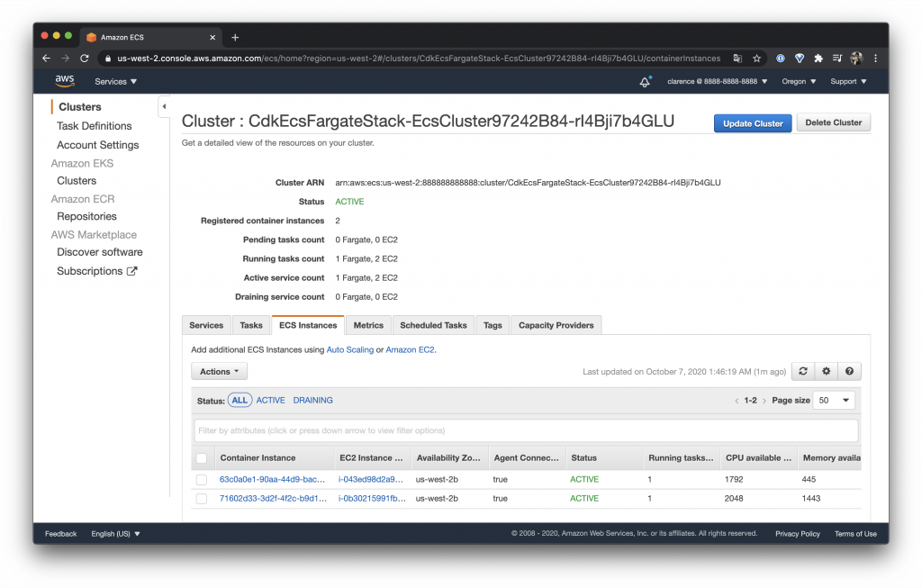The height and width of the screenshot is (588, 922).
Task: Open the English (US) language dropdown
Action: (x=115, y=534)
